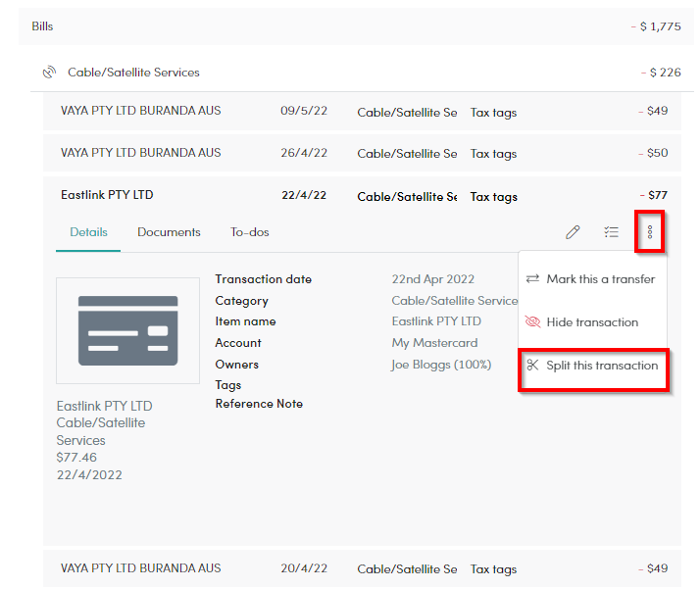
Task: Click the credit card transaction thumbnail
Action: pyautogui.click(x=127, y=330)
